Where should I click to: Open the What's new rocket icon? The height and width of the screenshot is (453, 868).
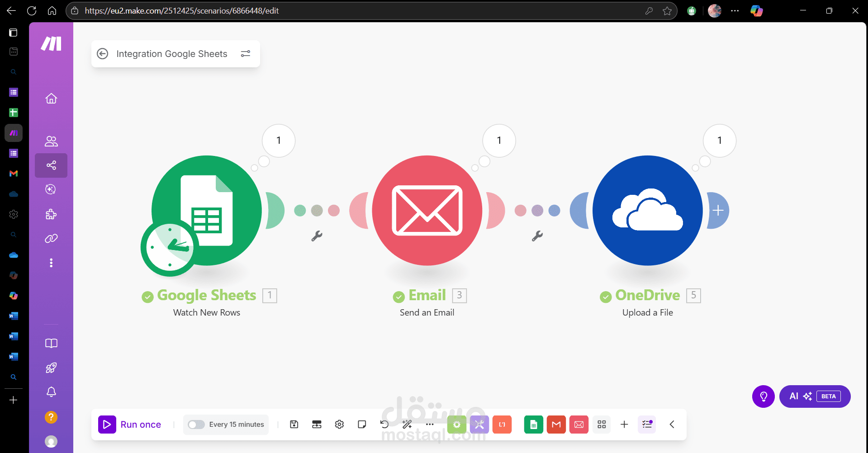tap(51, 368)
